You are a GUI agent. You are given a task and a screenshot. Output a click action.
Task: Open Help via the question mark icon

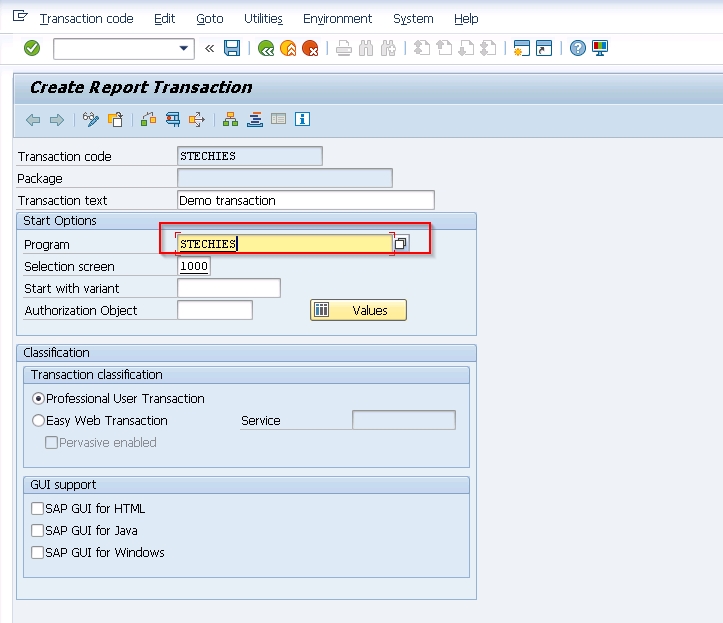[x=577, y=48]
